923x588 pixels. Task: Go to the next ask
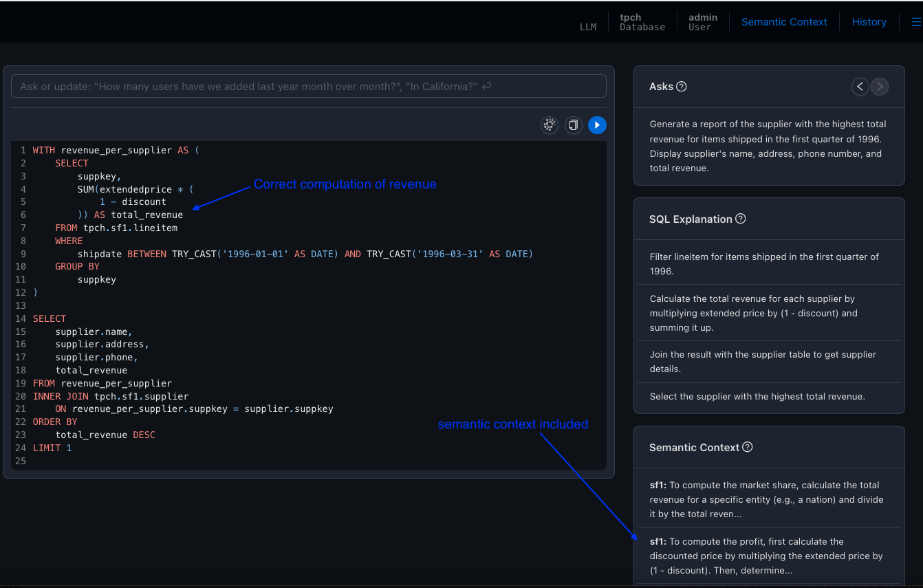(x=880, y=87)
